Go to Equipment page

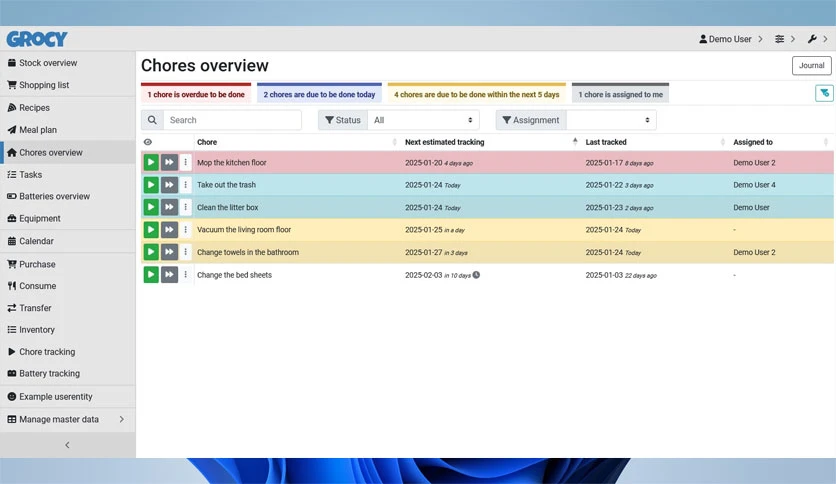pos(67,219)
